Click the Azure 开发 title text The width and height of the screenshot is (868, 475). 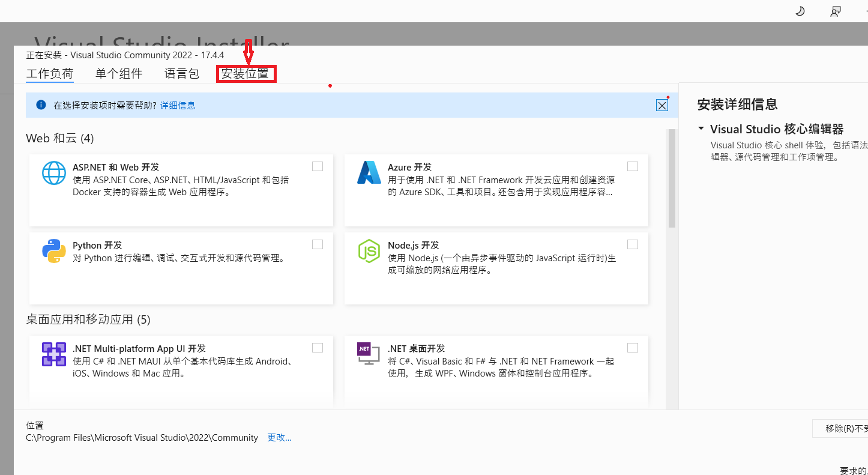tap(410, 167)
